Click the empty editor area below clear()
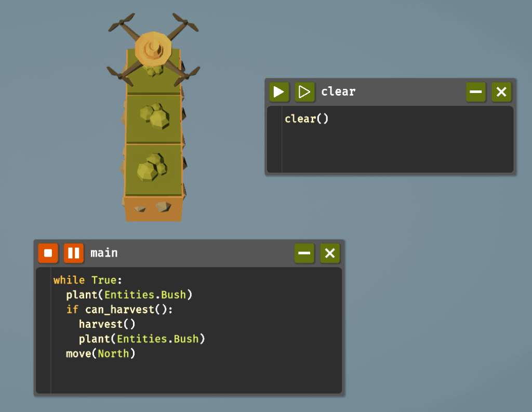 tap(395, 151)
